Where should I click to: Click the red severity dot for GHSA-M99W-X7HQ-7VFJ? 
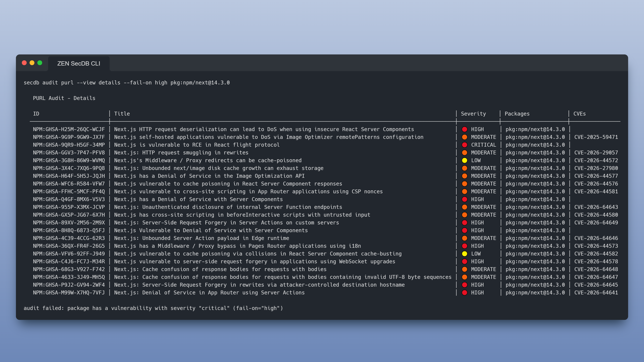pyautogui.click(x=464, y=293)
